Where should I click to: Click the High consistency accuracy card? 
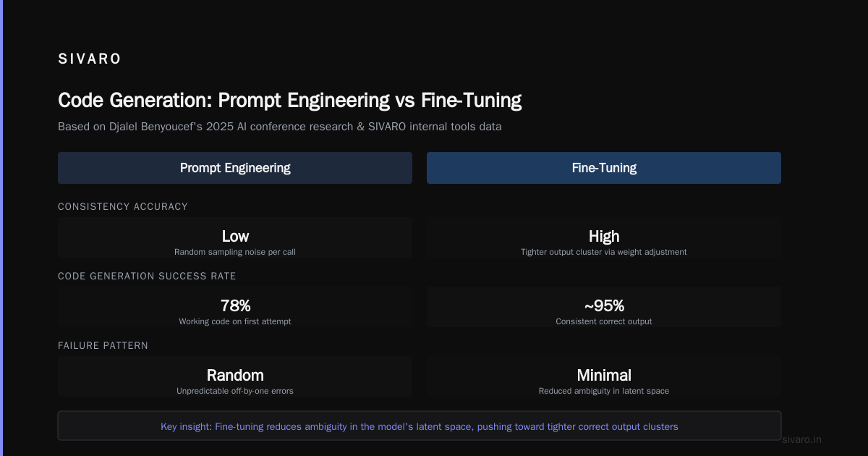pyautogui.click(x=604, y=238)
